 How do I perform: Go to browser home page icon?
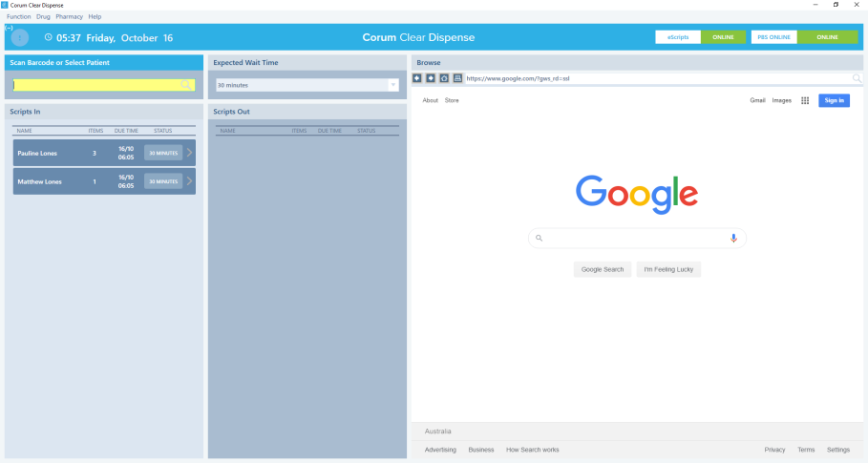tap(444, 78)
